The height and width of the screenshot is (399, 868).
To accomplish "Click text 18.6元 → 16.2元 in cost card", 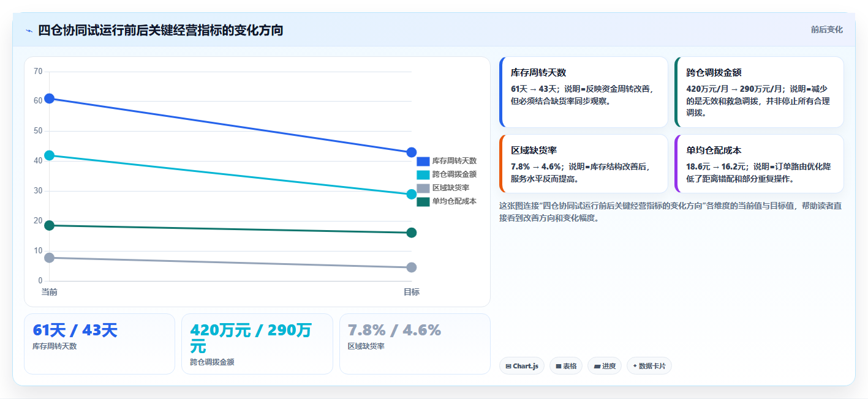I will coord(715,166).
